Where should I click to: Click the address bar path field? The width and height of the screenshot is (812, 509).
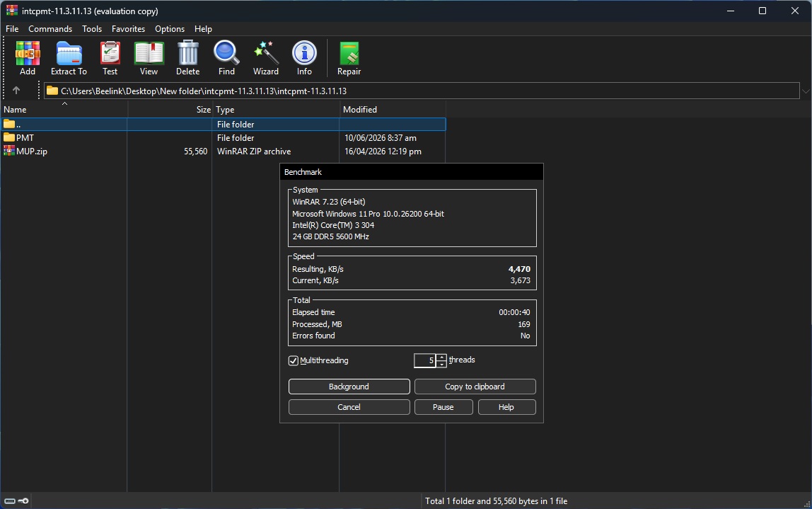pyautogui.click(x=422, y=91)
